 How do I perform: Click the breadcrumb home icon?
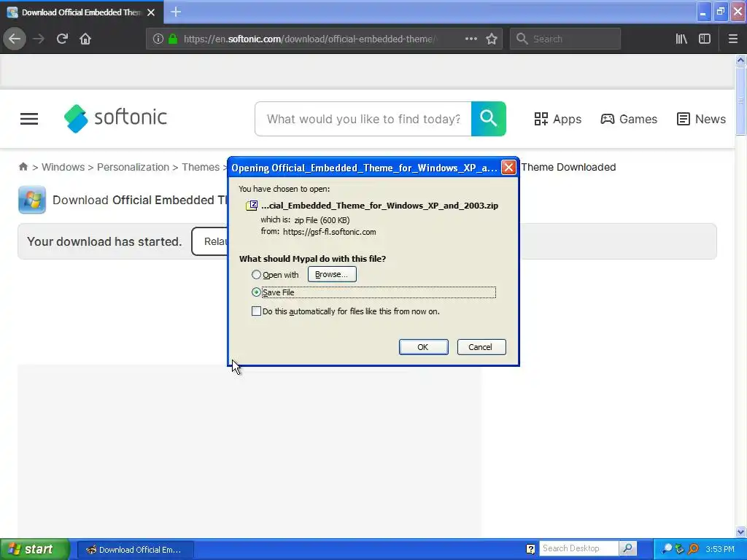(23, 167)
